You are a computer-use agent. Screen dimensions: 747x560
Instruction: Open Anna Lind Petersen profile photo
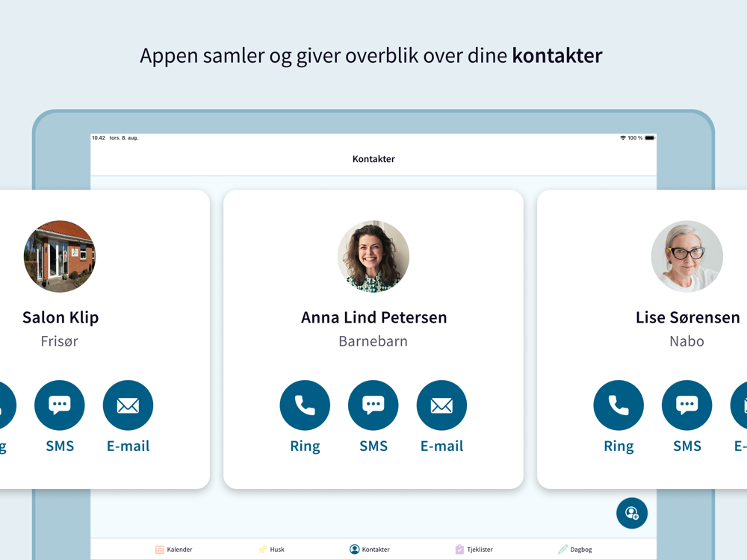(373, 256)
